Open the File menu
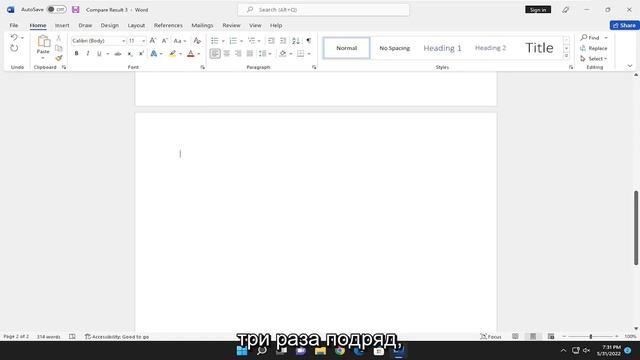This screenshot has height=360, width=640. tap(14, 25)
